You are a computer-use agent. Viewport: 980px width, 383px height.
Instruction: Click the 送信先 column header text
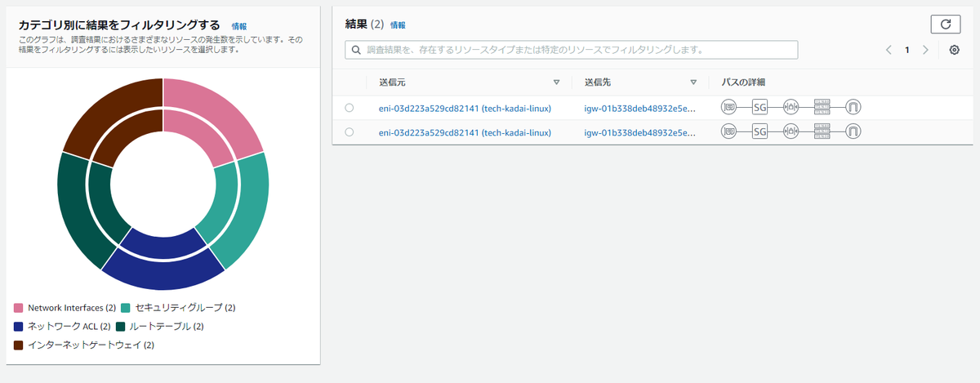597,82
